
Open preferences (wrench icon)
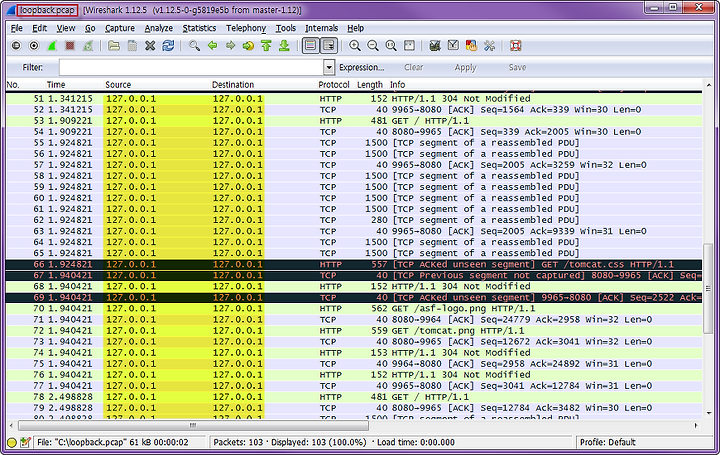pos(489,45)
